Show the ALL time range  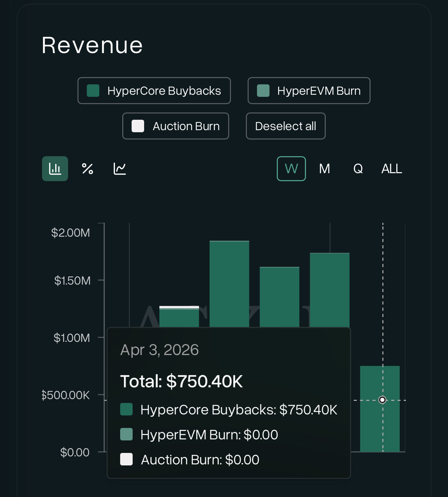[x=391, y=169]
